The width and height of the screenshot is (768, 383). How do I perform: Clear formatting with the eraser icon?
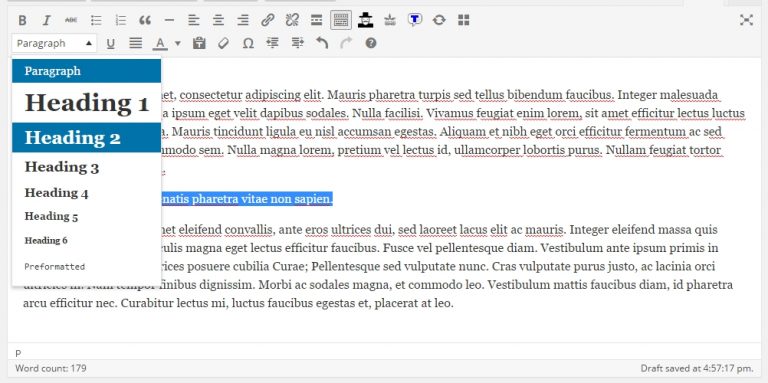[223, 44]
